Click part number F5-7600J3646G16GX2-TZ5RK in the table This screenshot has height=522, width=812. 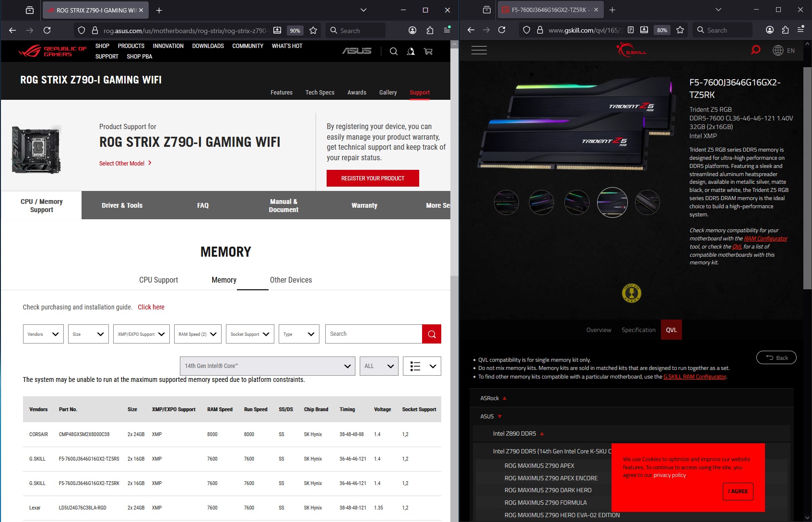[x=89, y=484]
